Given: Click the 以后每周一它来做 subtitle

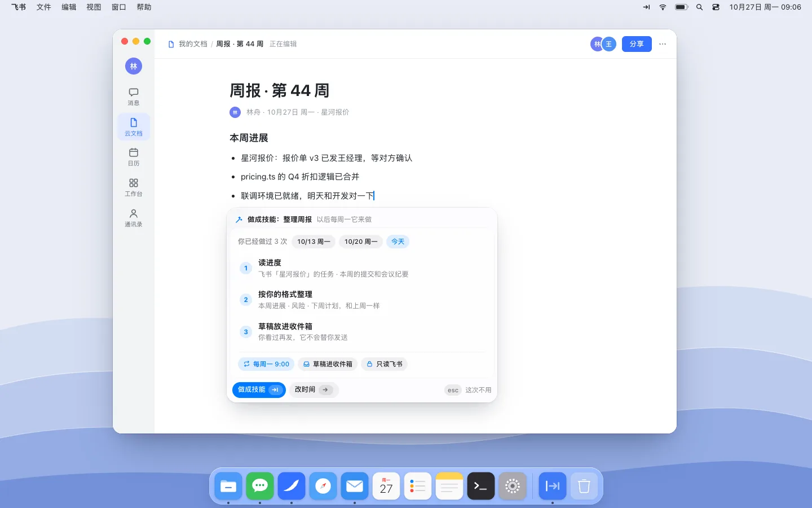Looking at the screenshot, I should 344,220.
